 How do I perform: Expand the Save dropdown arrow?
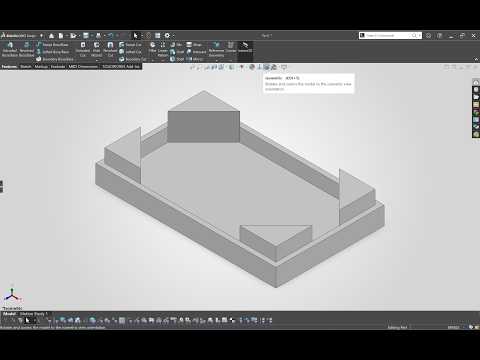(91, 36)
